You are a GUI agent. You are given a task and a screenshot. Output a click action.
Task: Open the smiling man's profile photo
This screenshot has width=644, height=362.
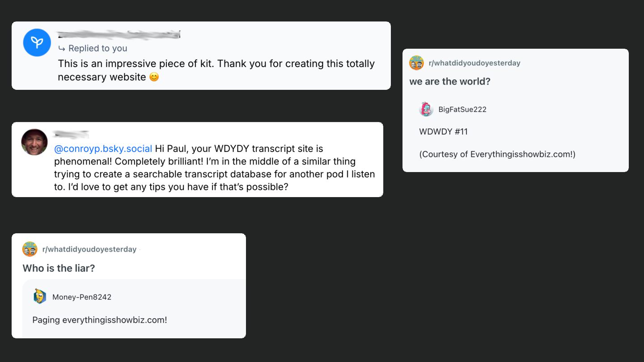(x=34, y=142)
